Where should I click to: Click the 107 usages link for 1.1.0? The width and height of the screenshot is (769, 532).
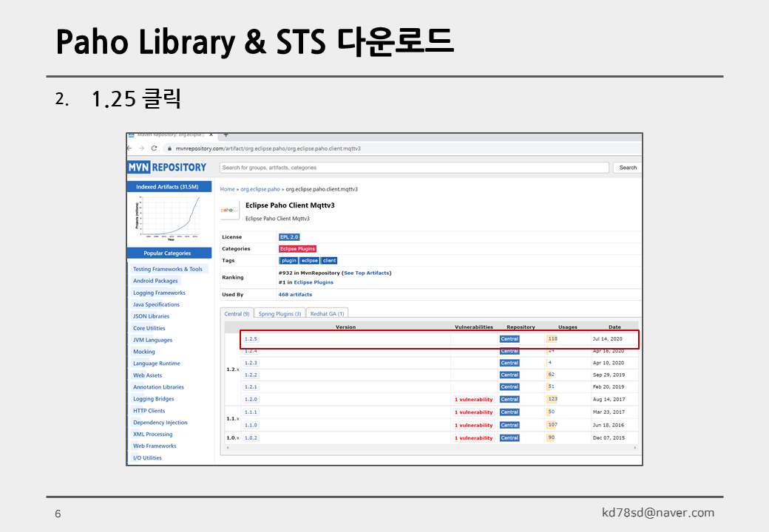(x=553, y=425)
